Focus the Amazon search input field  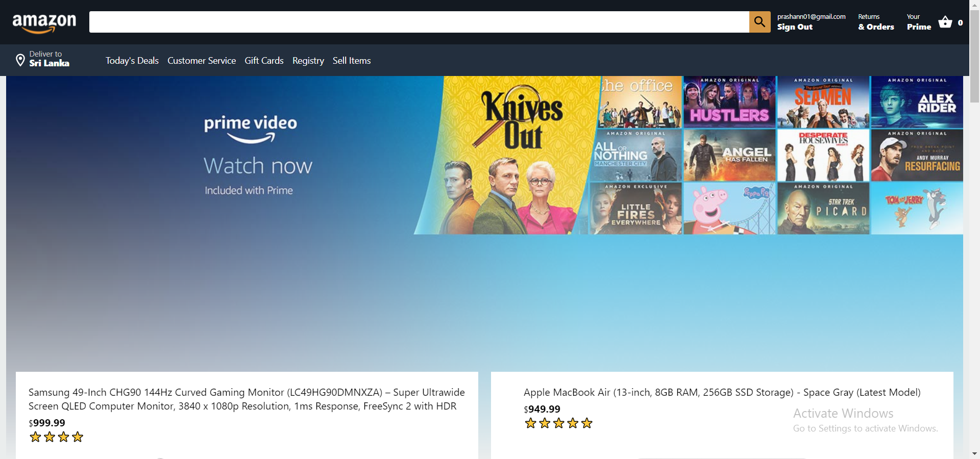tap(419, 22)
